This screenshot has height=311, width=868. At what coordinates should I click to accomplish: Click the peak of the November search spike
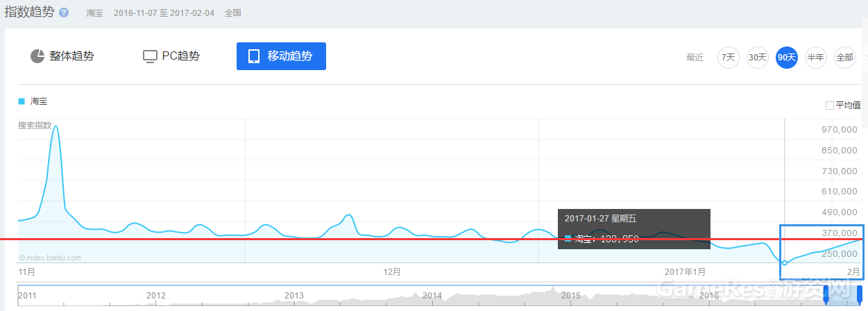[55, 126]
